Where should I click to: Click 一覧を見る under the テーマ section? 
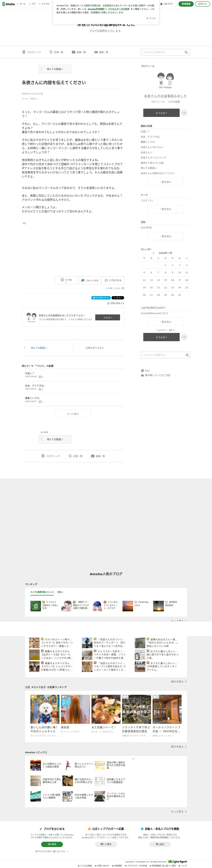click(165, 209)
